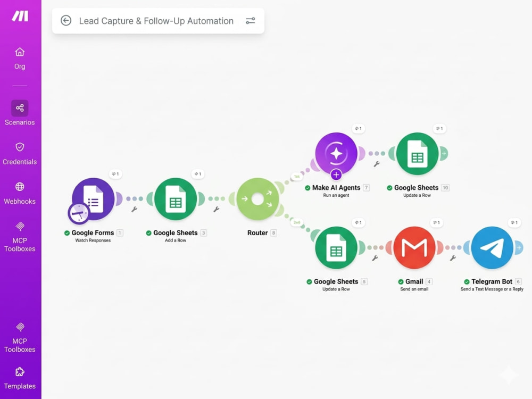Screen dimensions: 532x399
Task: Click the Telegram Bot label
Action: point(492,281)
